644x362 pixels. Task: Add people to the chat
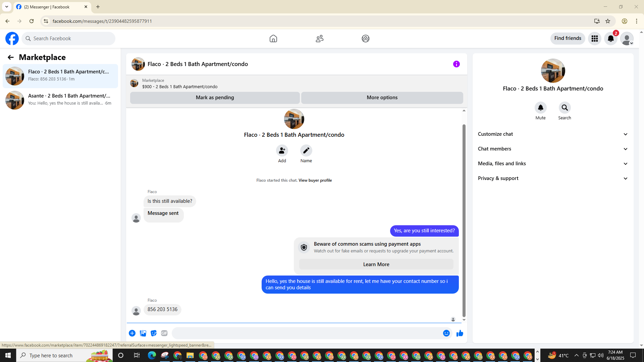(282, 151)
